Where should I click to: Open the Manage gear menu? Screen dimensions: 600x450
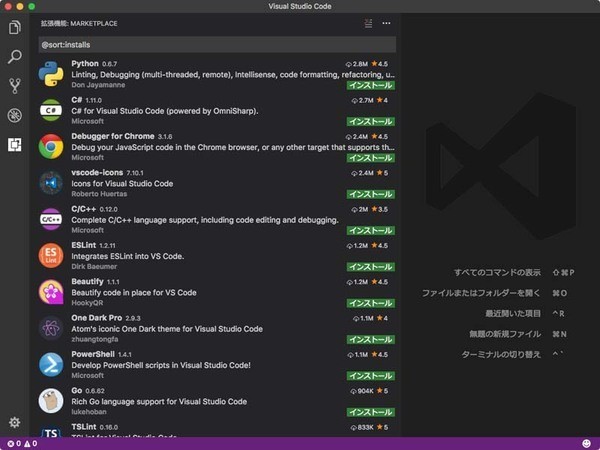(x=15, y=422)
